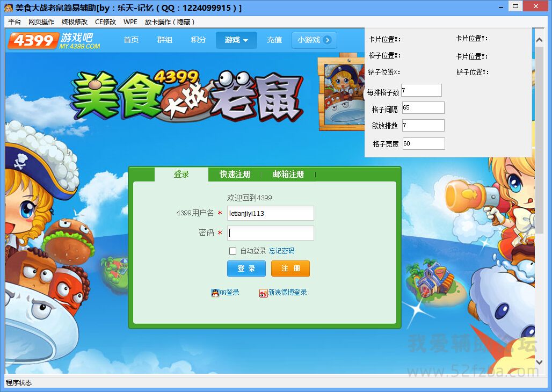Minimize the application window
This screenshot has height=392, width=552.
pos(500,7)
